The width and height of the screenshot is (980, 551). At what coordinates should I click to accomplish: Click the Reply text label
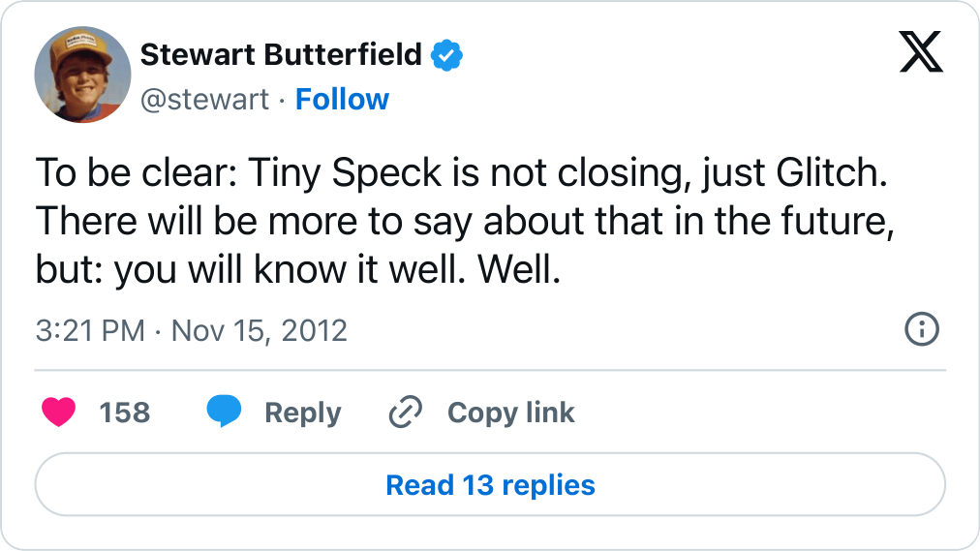302,413
